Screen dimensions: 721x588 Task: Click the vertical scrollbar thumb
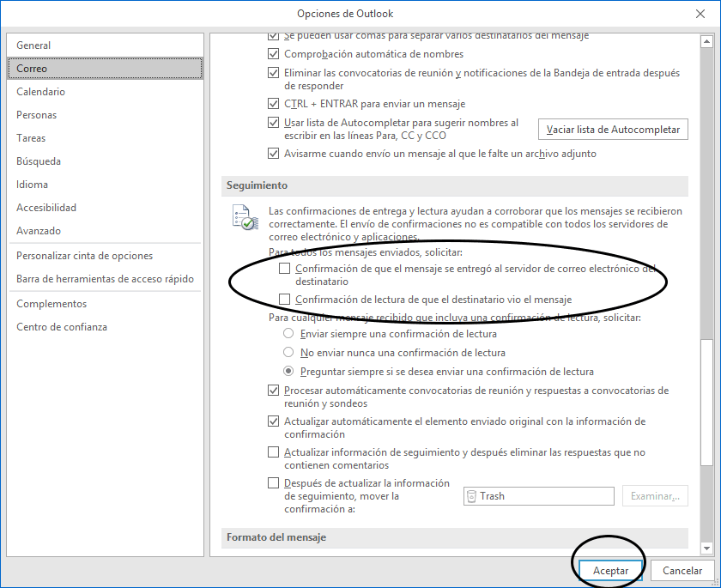point(706,403)
